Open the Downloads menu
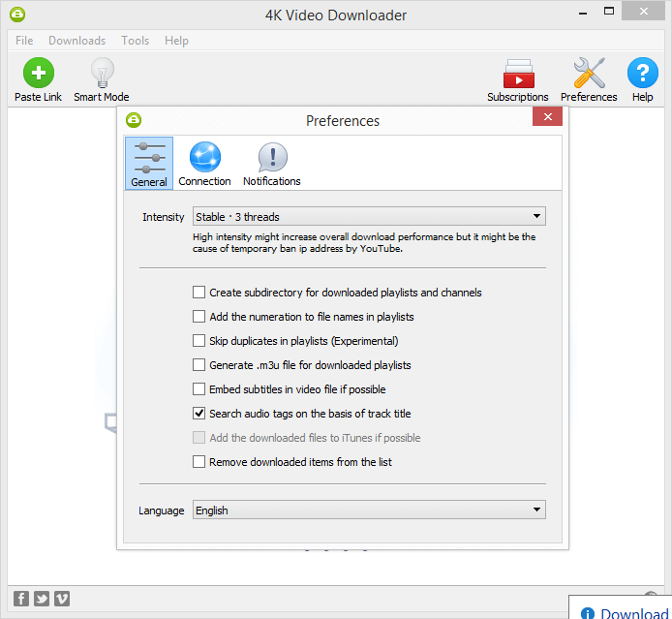 [x=77, y=41]
